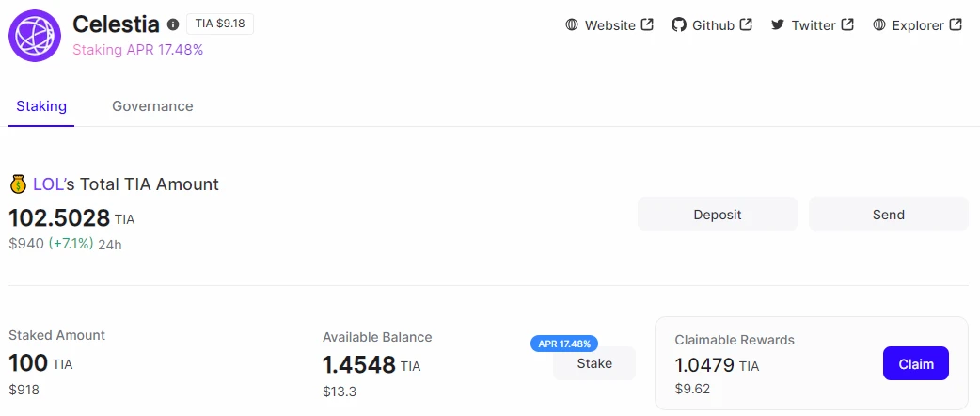Image resolution: width=980 pixels, height=416 pixels.
Task: Open the Twitter link
Action: click(813, 25)
